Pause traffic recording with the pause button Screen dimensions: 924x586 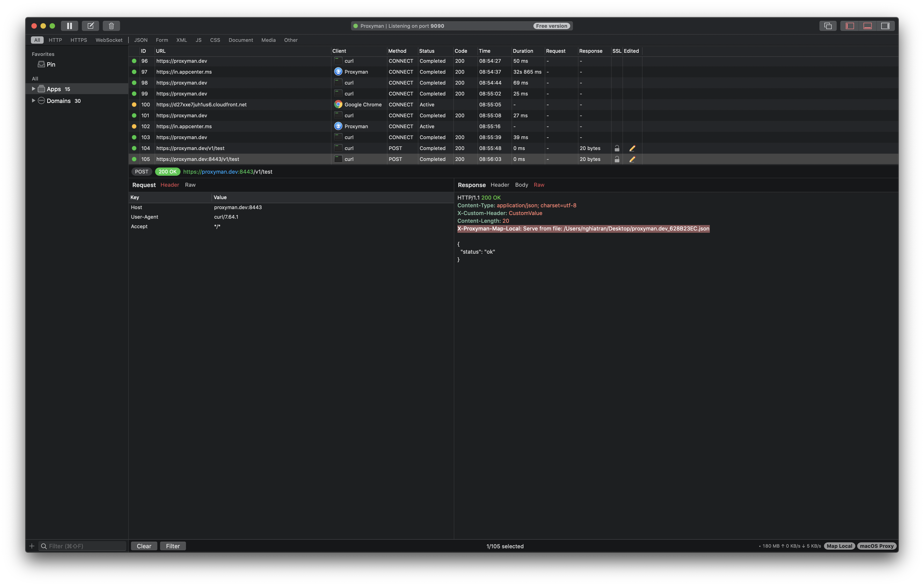pos(69,26)
